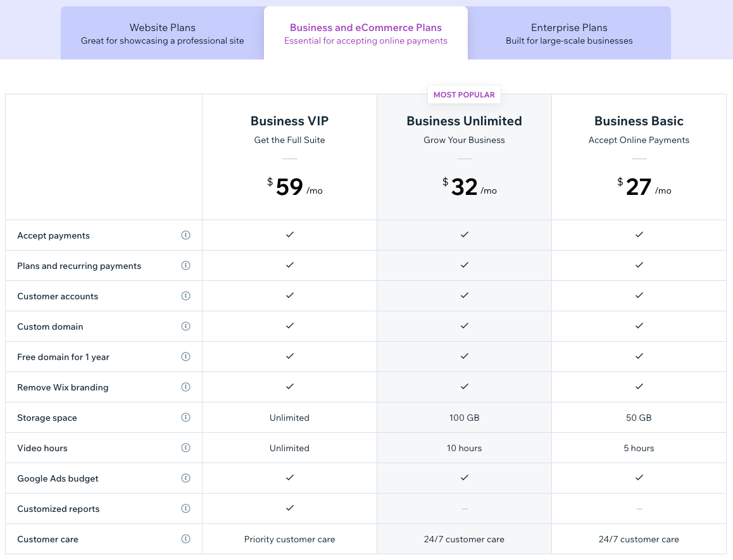Click the Business VIP plan heading
The height and width of the screenshot is (560, 733).
click(x=289, y=121)
